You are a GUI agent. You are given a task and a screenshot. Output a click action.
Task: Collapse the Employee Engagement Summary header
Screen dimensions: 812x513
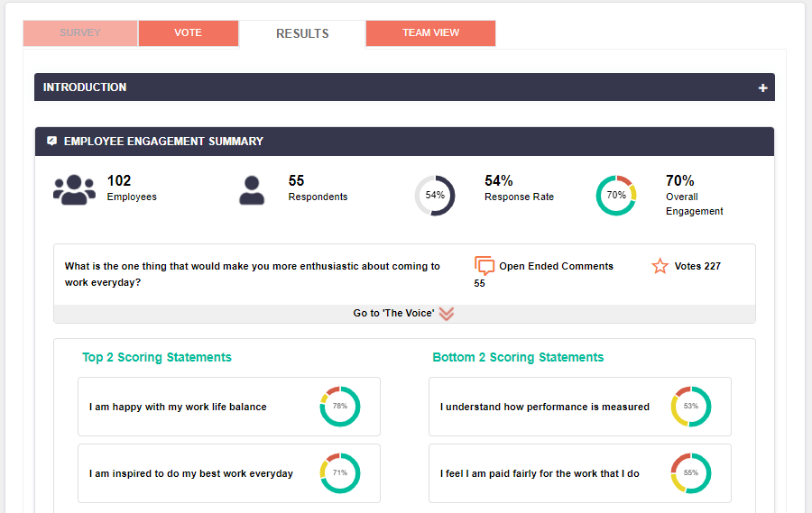pos(404,142)
